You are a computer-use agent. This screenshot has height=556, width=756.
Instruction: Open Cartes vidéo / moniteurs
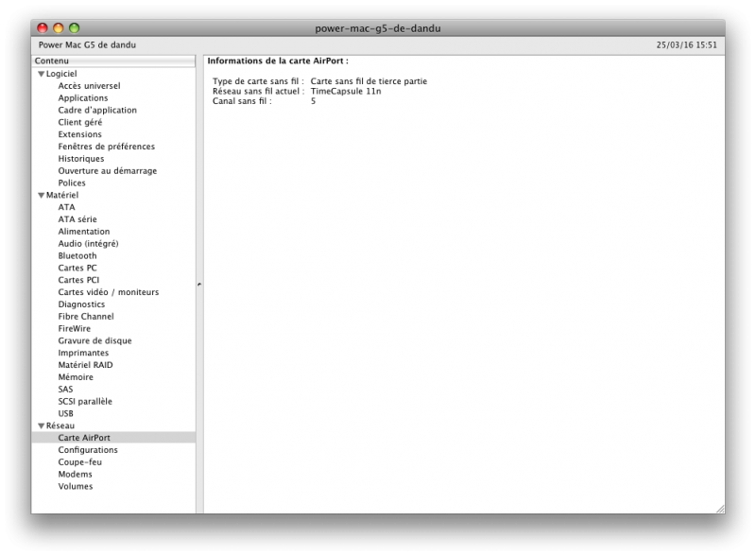click(x=109, y=292)
